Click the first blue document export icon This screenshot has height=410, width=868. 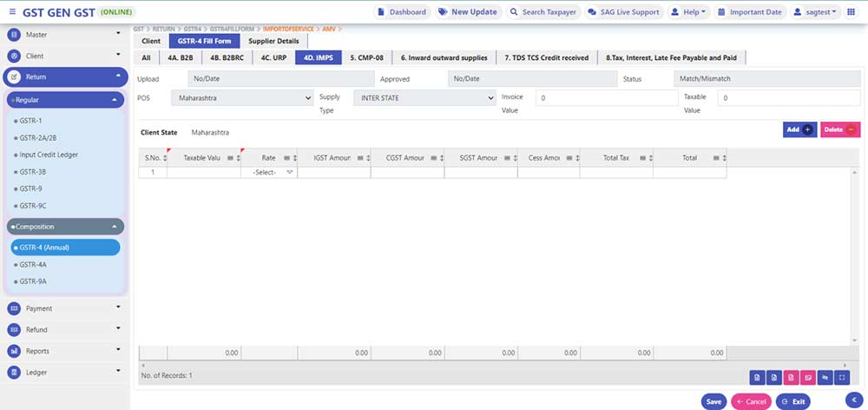click(758, 377)
